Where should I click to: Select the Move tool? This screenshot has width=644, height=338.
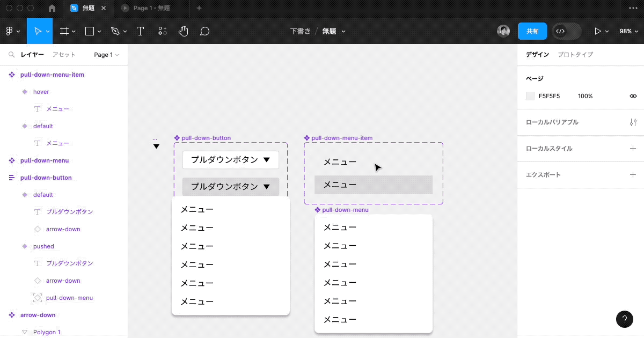[x=39, y=31]
